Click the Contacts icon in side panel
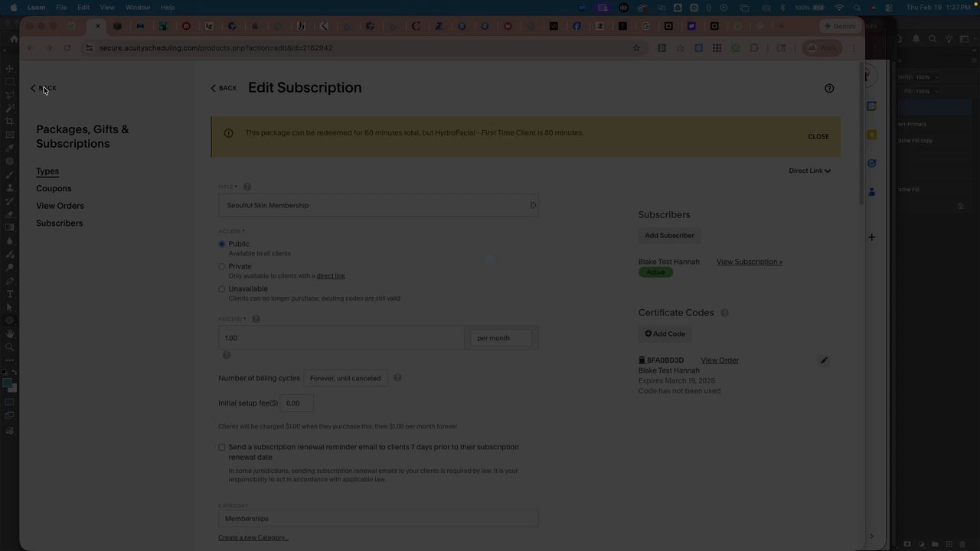The width and height of the screenshot is (980, 551). point(871,191)
